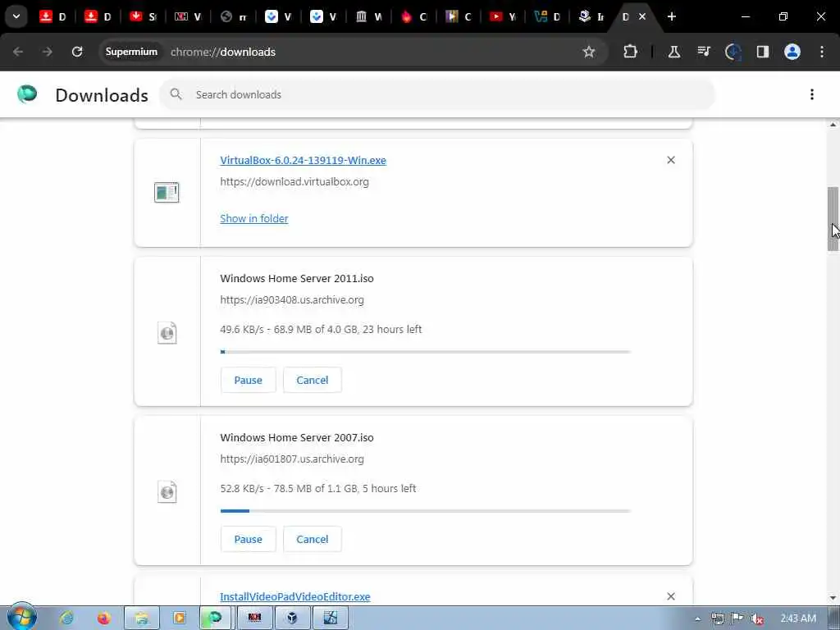Click the scrollbar up arrow
Viewport: 840px width, 630px height.
(x=833, y=125)
